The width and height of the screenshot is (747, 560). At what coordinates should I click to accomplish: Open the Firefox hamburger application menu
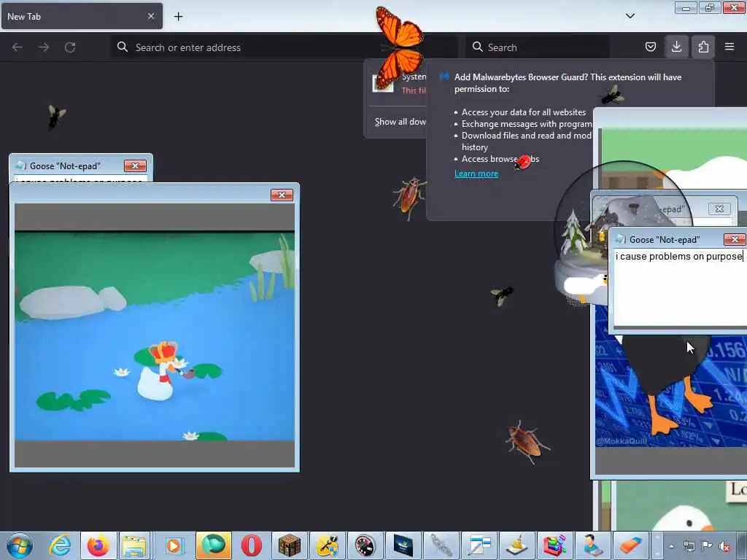tap(729, 47)
